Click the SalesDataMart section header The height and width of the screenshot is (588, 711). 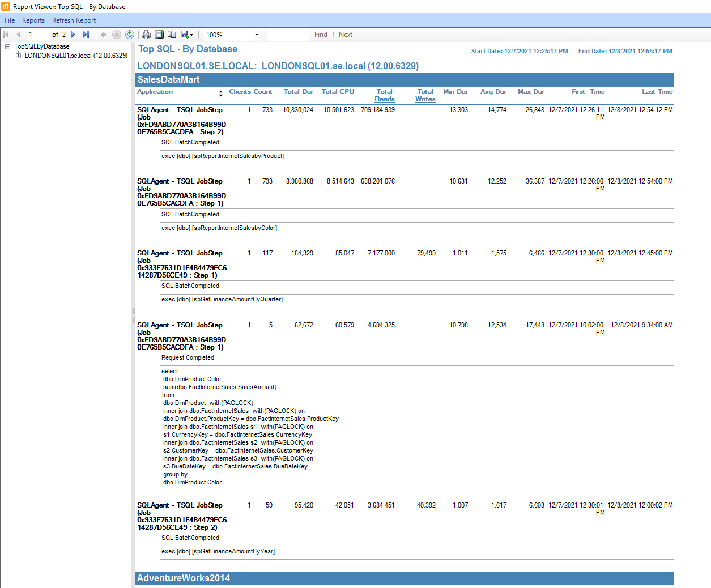[x=405, y=80]
